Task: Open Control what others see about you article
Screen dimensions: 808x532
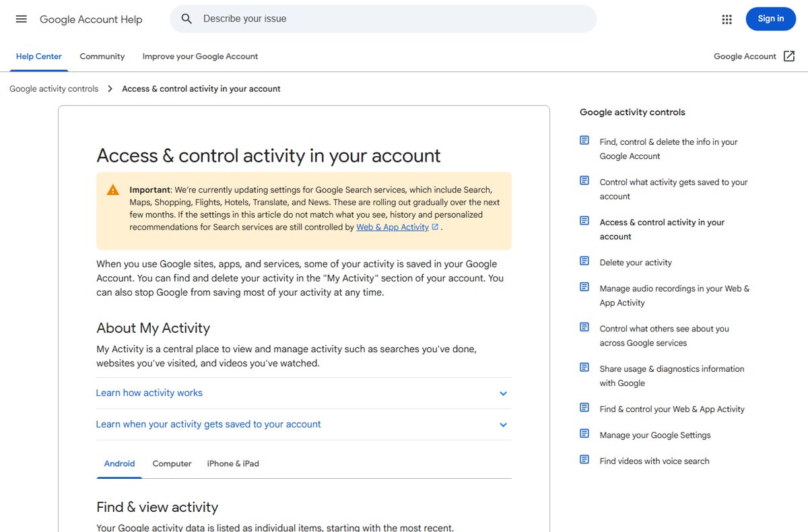Action: (665, 336)
